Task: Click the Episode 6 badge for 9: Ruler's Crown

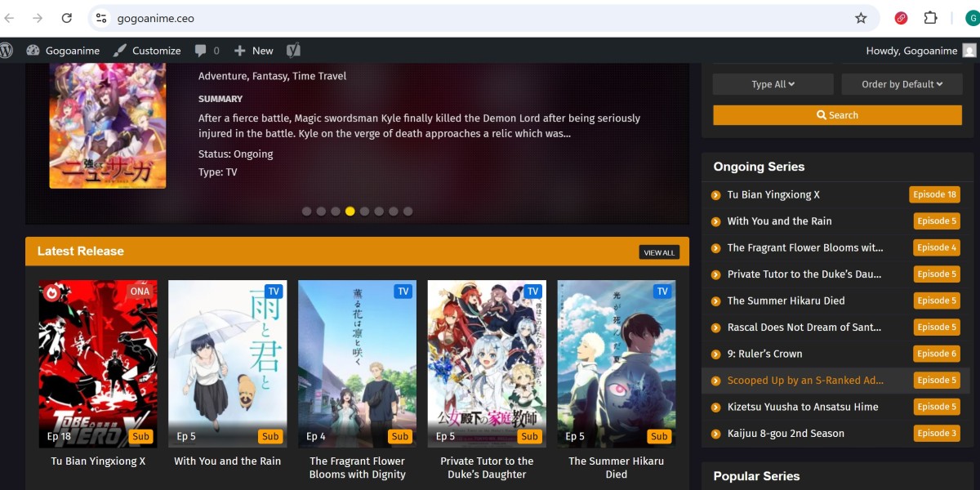Action: [937, 354]
